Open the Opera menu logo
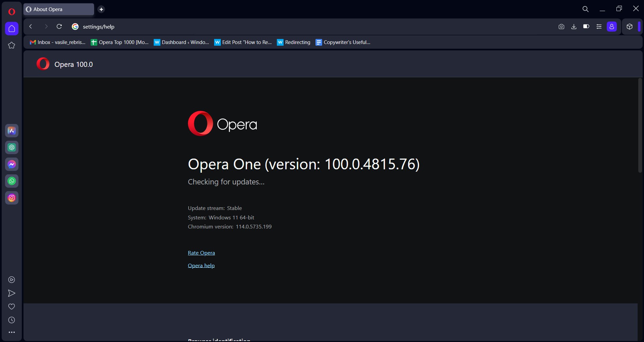 (x=12, y=12)
